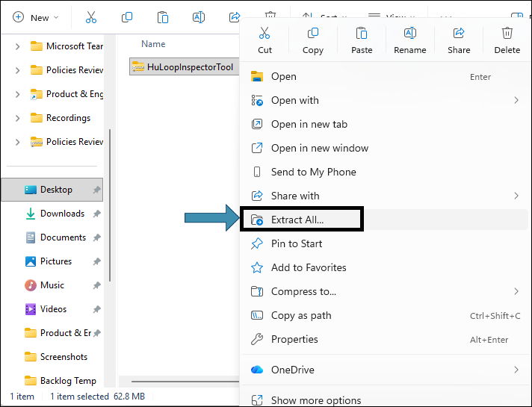The image size is (532, 407).
Task: Click the rename icon in Explorer toolbar
Action: click(x=199, y=17)
